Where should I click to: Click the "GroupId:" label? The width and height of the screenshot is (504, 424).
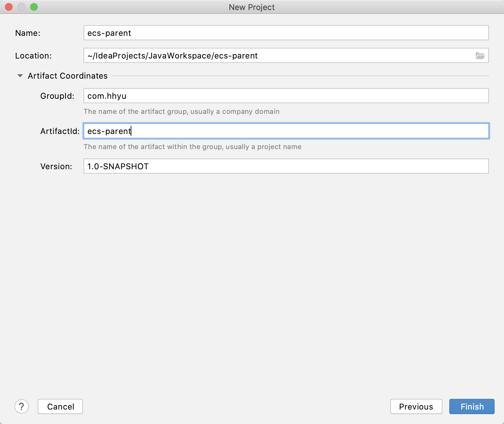coord(57,96)
